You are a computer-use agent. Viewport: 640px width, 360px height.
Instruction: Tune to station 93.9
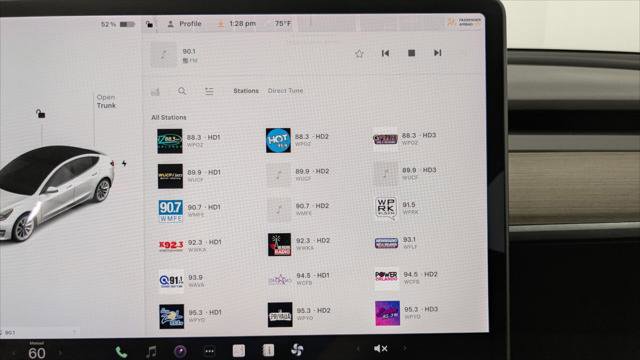(182, 281)
